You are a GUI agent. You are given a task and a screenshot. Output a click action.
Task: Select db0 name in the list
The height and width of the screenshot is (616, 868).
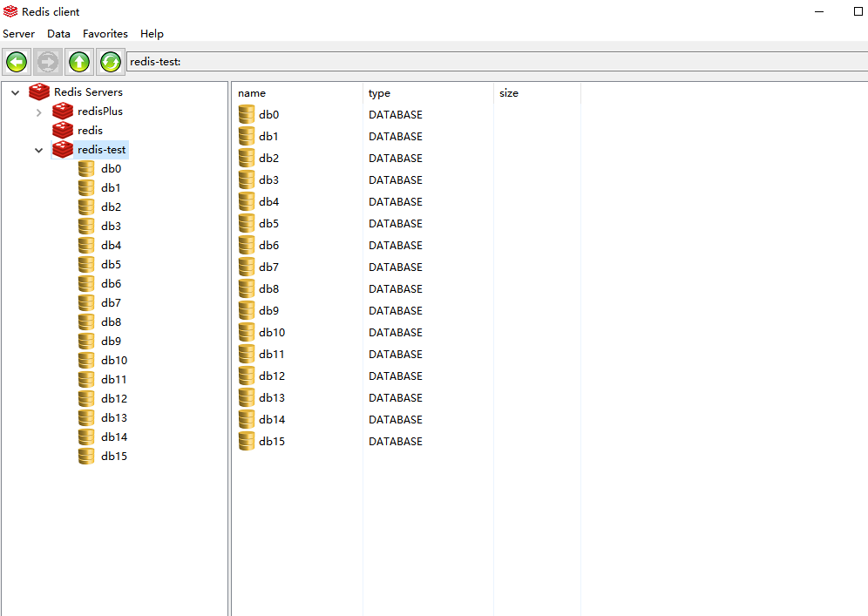click(269, 114)
